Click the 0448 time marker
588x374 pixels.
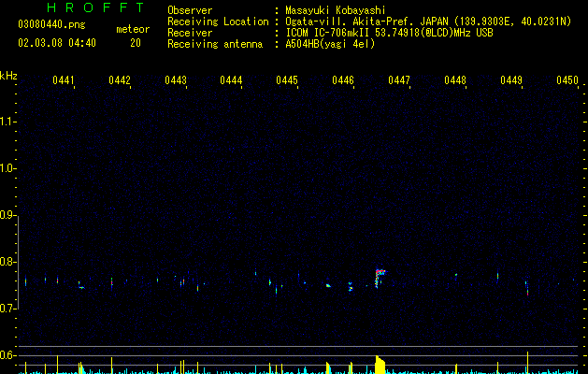tap(455, 80)
